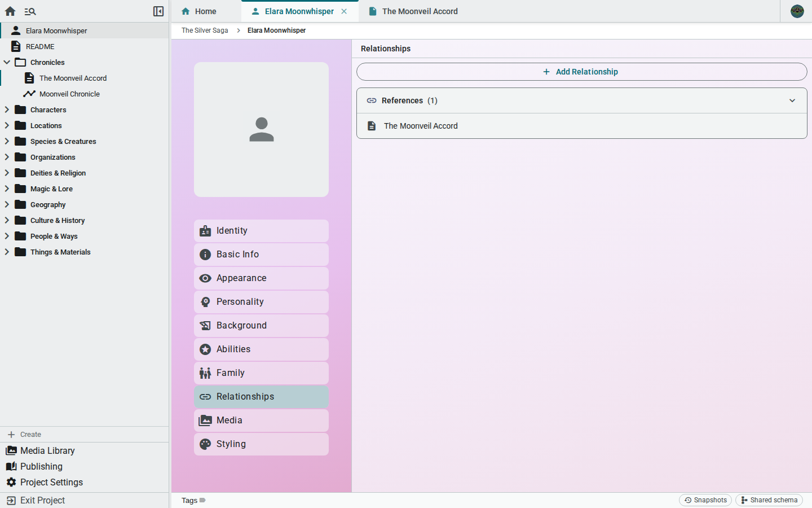The width and height of the screenshot is (812, 508).
Task: Expand the Deities & Religion folder
Action: pyautogui.click(x=7, y=173)
